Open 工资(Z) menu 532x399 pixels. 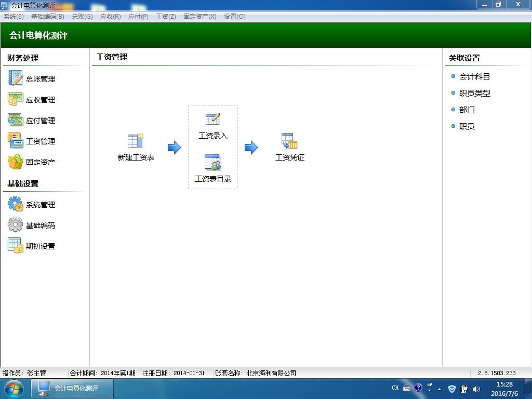pos(166,16)
